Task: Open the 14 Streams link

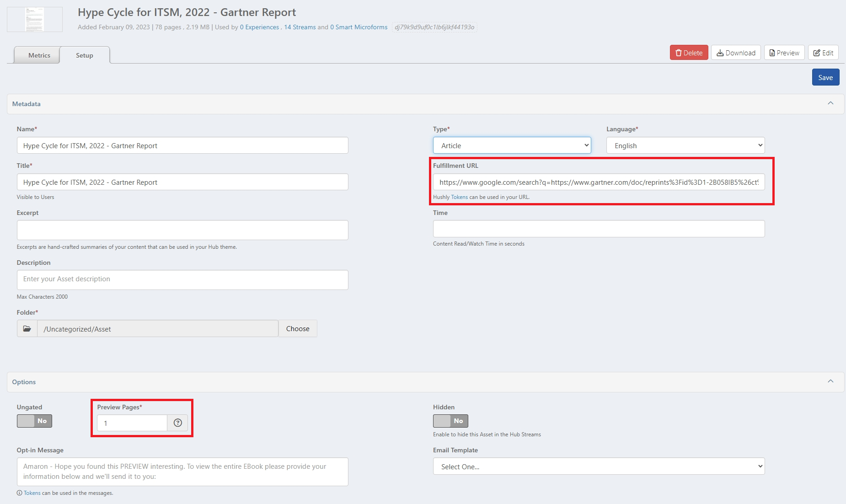Action: click(x=300, y=27)
